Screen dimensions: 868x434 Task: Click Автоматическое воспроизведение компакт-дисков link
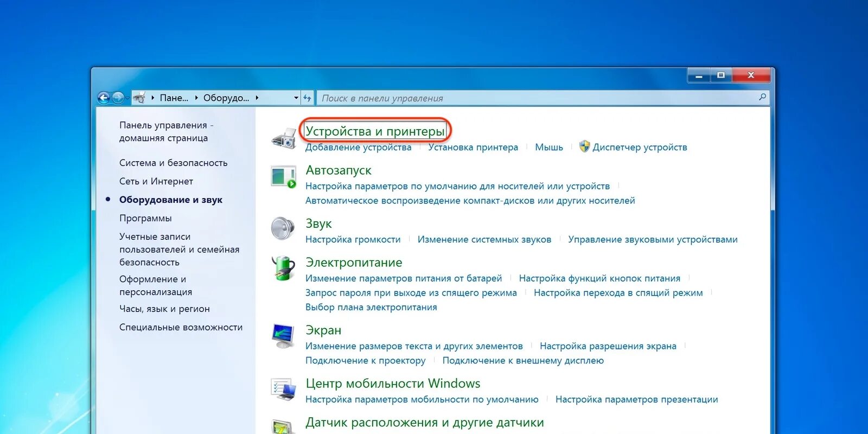pos(470,201)
